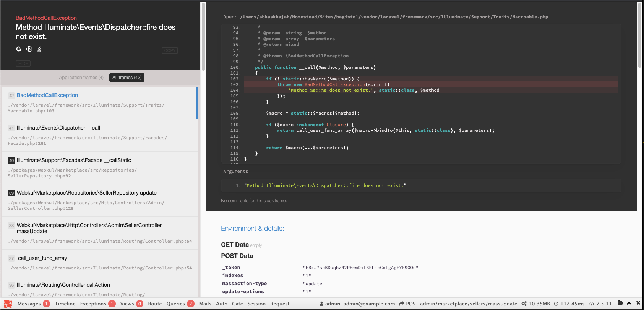Open the Exceptions tab in debugbar

98,304
